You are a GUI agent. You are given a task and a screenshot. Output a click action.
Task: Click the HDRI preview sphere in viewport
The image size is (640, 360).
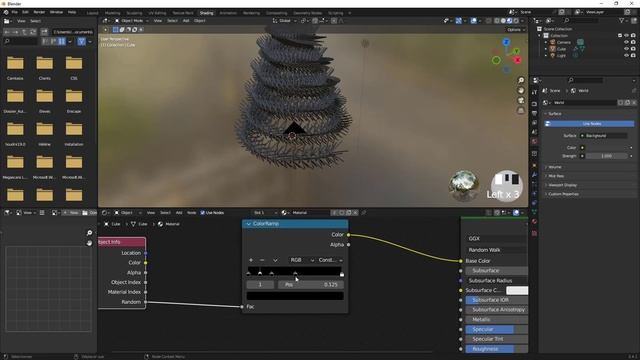(464, 185)
